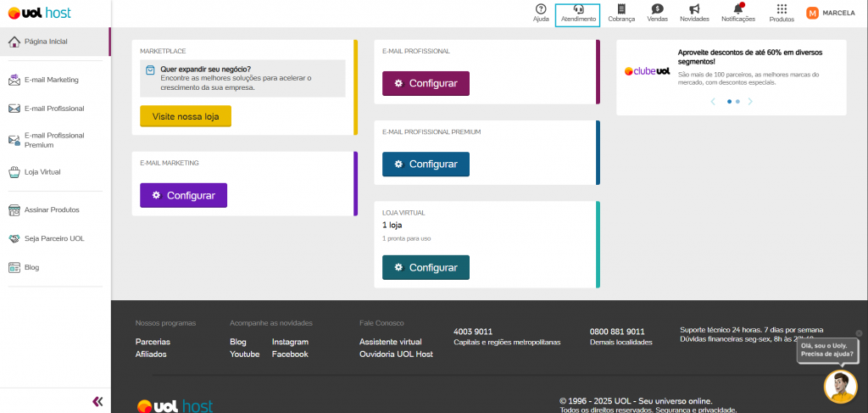Click the UOL Host footer logo
Image resolution: width=868 pixels, height=413 pixels.
pyautogui.click(x=175, y=406)
